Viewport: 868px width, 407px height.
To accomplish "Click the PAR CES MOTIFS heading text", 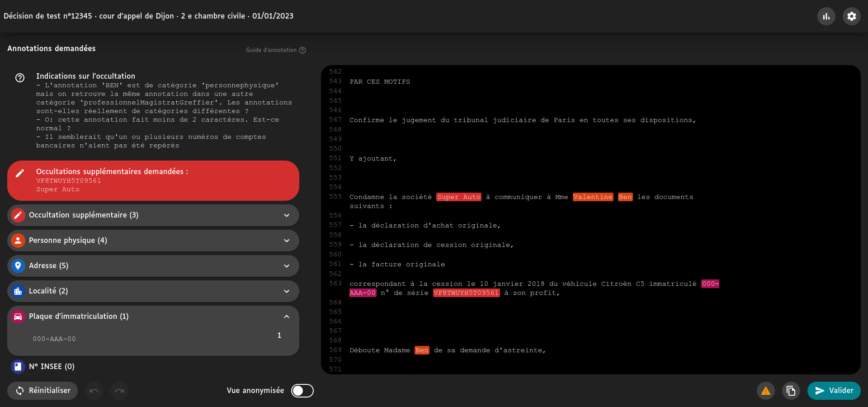I will tap(380, 82).
